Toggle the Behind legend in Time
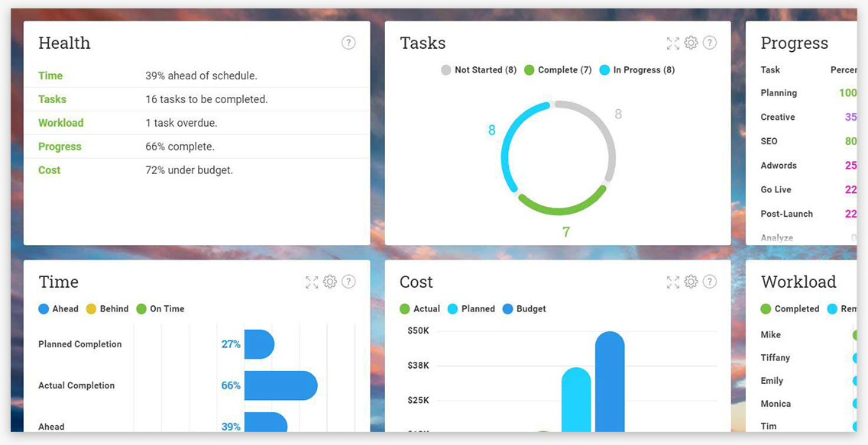The width and height of the screenshot is (868, 445). 107,308
